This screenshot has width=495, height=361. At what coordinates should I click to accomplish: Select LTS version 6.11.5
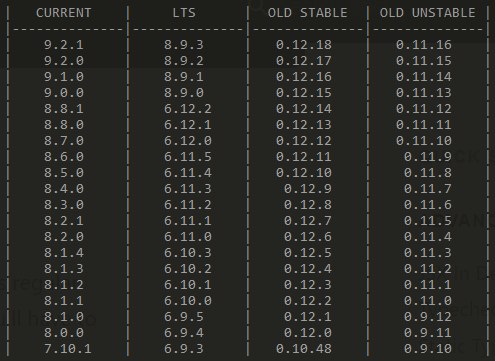coord(188,157)
